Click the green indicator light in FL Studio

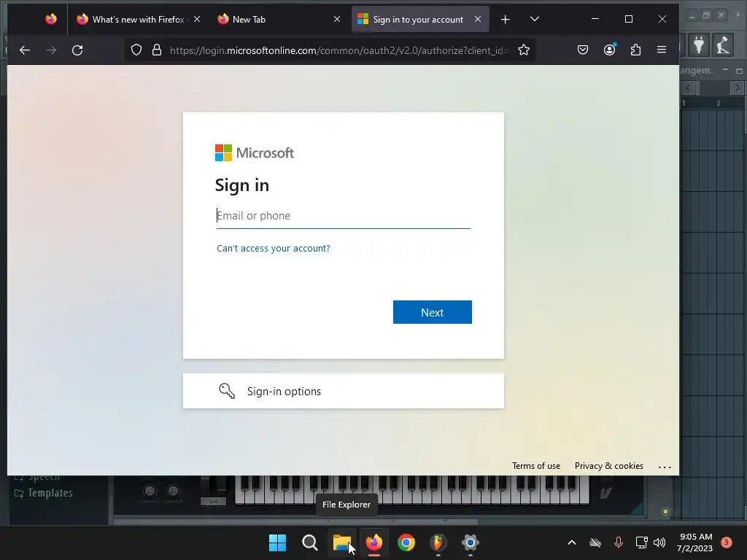(x=665, y=511)
